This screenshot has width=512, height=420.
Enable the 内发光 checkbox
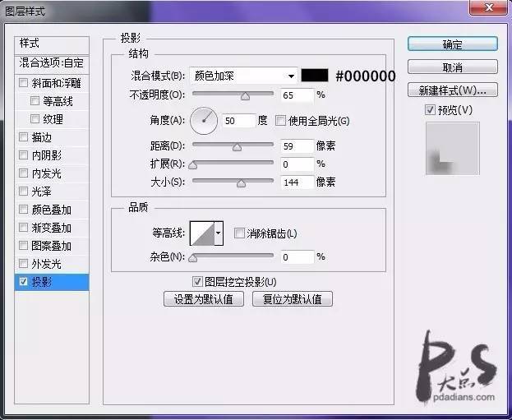click(x=23, y=173)
